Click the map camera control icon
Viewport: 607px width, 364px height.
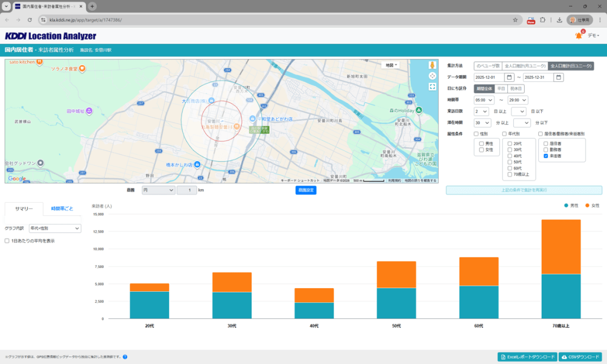433,76
